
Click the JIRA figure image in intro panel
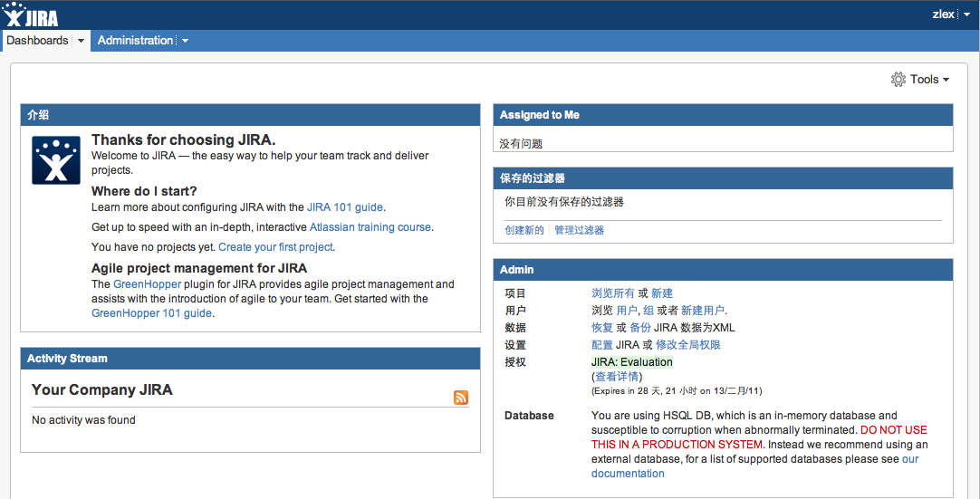(x=56, y=160)
